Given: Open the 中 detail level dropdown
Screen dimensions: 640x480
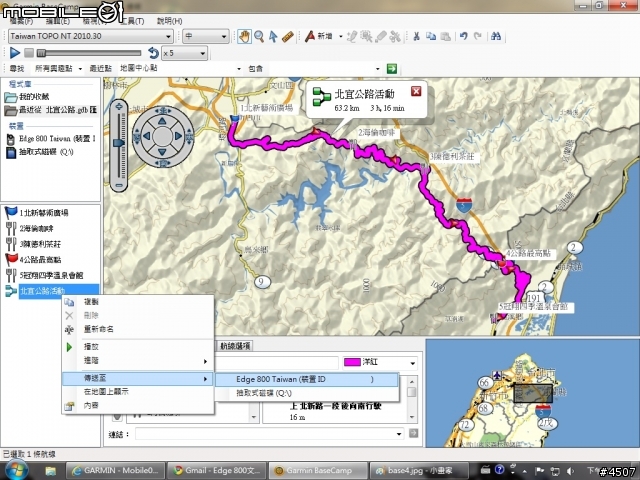Looking at the screenshot, I should point(224,36).
